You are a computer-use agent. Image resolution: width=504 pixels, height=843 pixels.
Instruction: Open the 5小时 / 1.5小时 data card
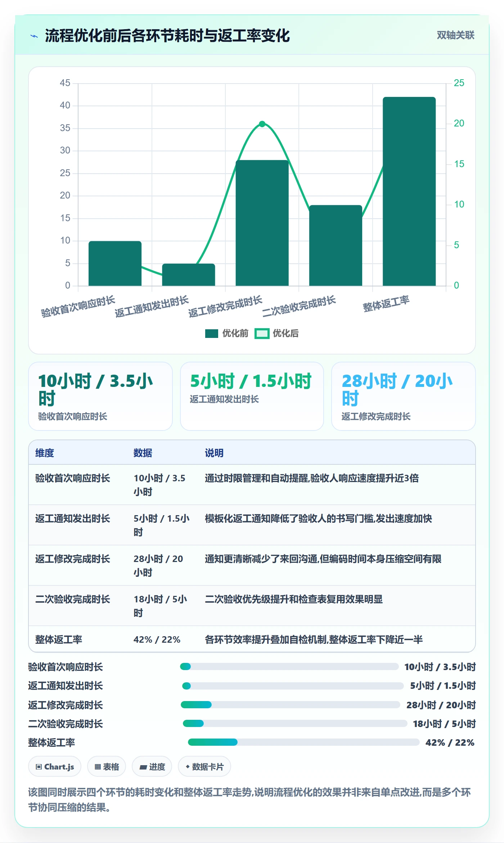coord(252,396)
